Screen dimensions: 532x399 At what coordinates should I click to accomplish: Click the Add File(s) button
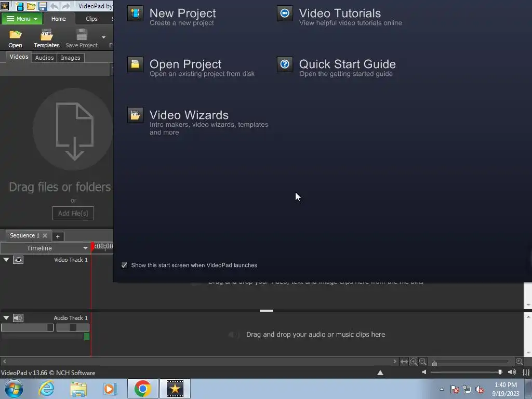(x=73, y=213)
